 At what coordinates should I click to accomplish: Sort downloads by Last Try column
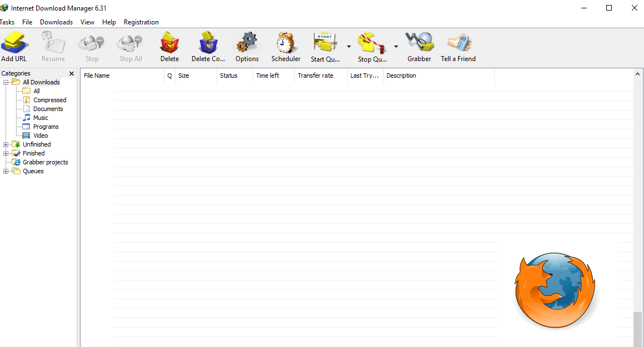click(365, 76)
